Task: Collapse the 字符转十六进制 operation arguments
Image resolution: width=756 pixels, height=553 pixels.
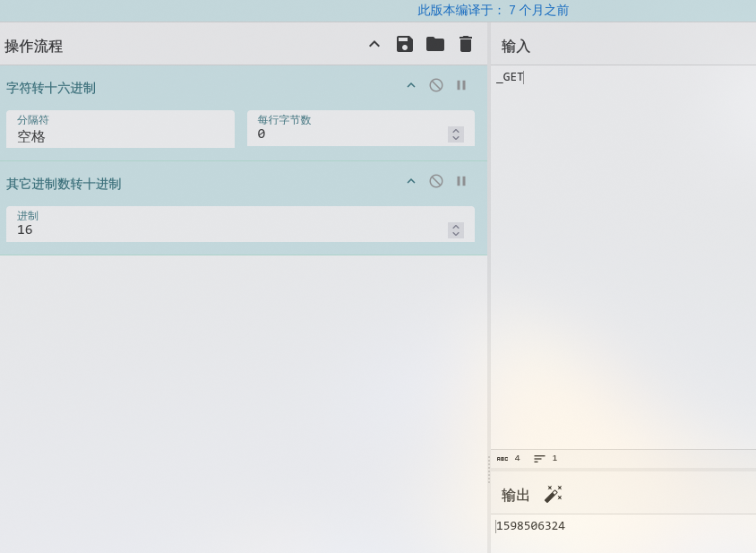Action: tap(411, 85)
